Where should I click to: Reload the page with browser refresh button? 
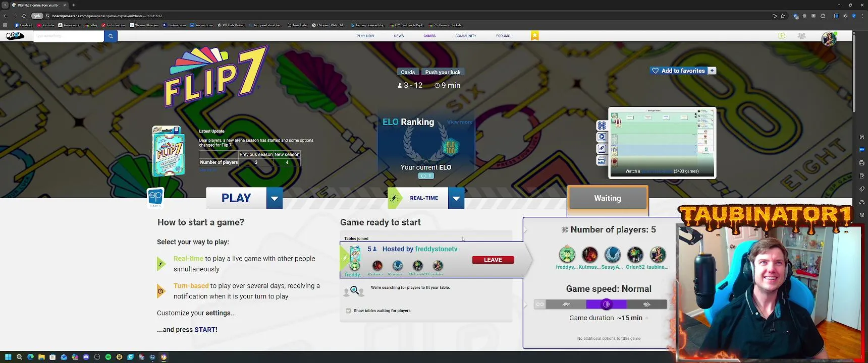(23, 16)
